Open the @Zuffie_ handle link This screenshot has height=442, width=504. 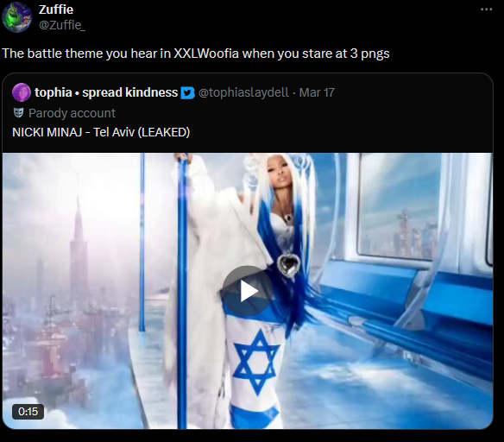click(x=62, y=25)
